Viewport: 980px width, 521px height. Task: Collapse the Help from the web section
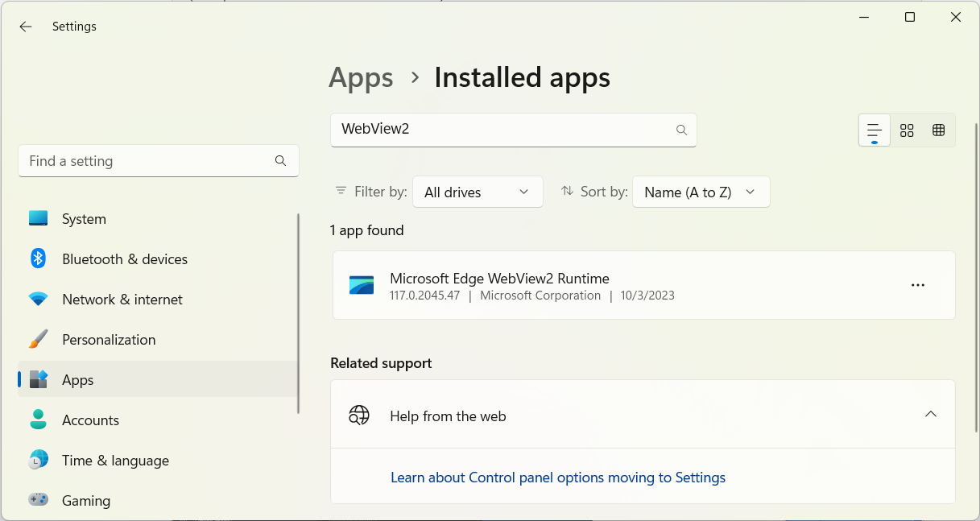pyautogui.click(x=930, y=415)
